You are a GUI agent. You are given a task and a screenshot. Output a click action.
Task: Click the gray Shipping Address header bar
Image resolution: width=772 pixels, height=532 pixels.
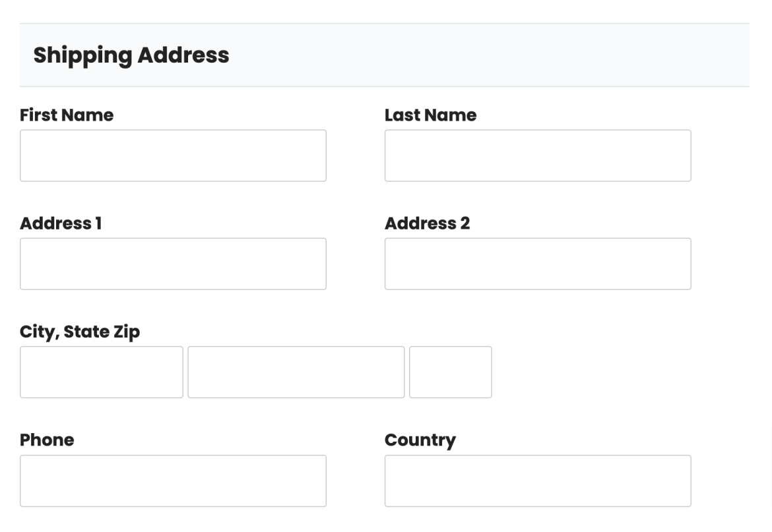[x=384, y=55]
